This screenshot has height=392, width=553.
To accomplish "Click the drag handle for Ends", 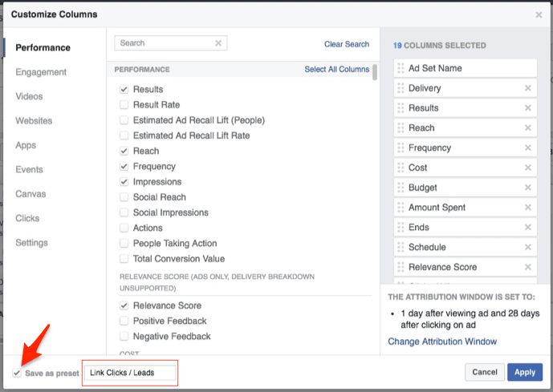I will (401, 227).
